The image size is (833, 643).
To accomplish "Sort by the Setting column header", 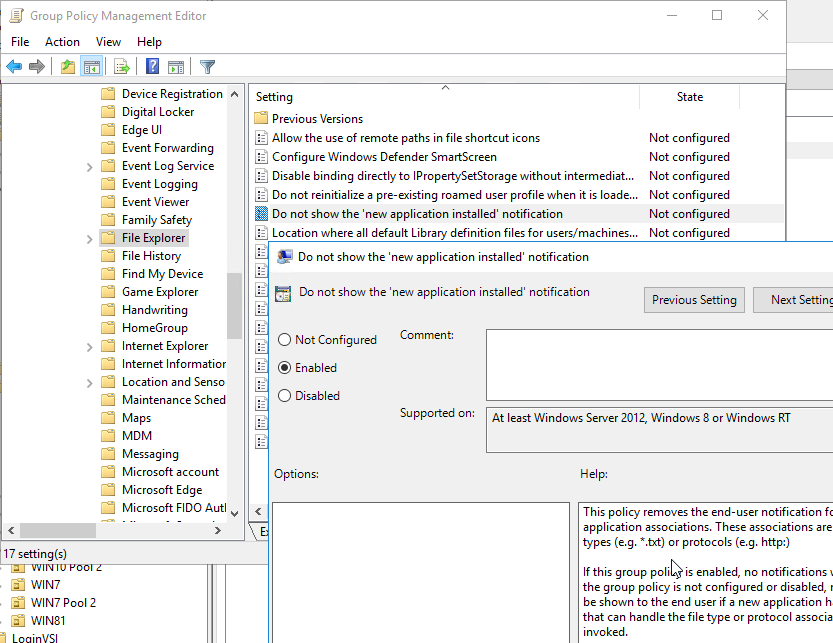I will (x=444, y=97).
